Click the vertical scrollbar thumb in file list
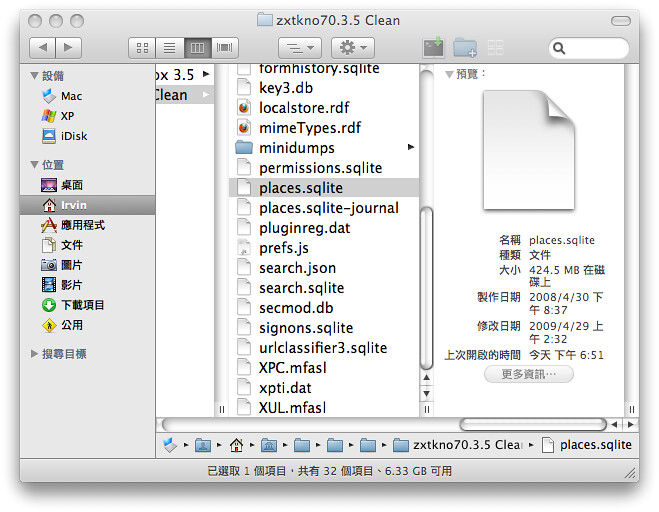This screenshot has height=512, width=659. (426, 288)
